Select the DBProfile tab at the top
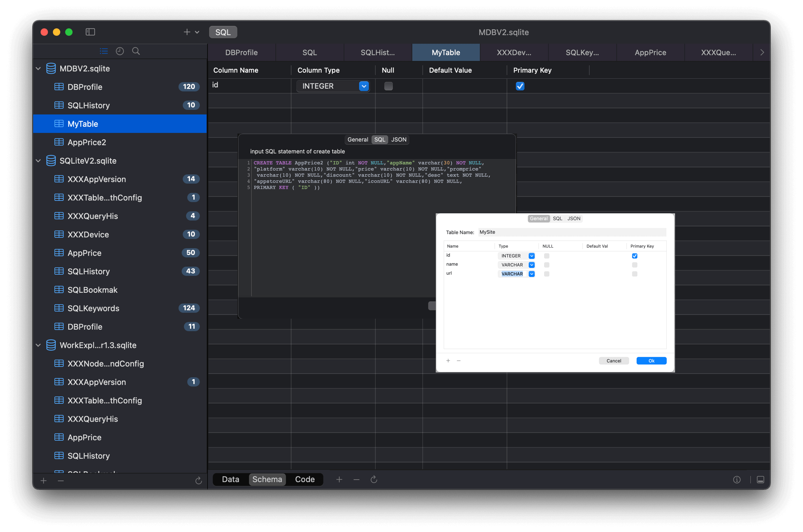Viewport: 803px width, 532px height. [x=241, y=52]
